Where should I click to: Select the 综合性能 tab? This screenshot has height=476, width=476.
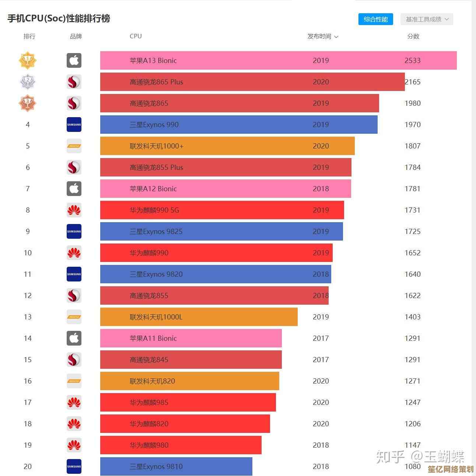pyautogui.click(x=375, y=19)
